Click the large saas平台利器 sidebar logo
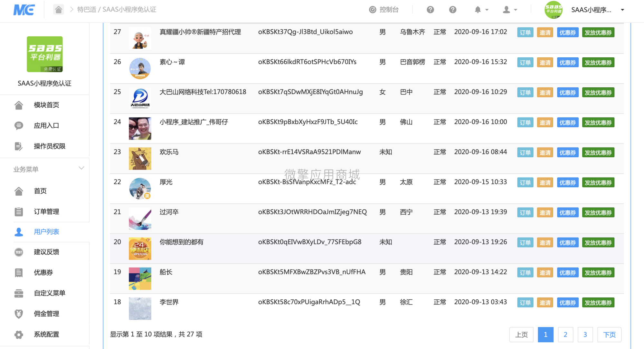 (x=45, y=54)
